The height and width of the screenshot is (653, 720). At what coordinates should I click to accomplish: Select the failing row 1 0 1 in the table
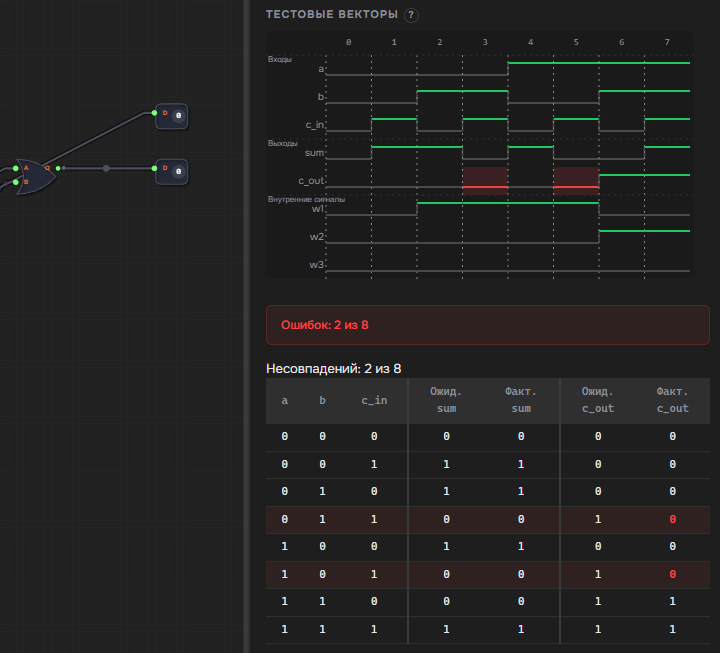click(x=488, y=574)
